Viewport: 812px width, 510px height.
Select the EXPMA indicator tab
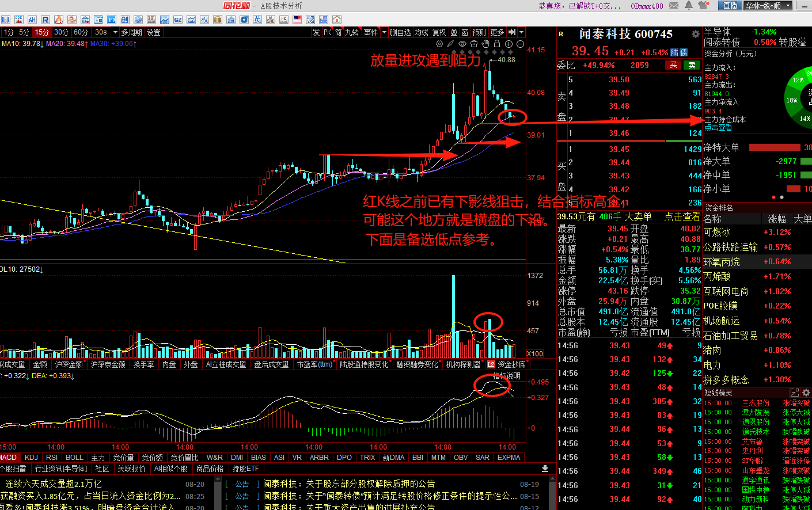[509, 458]
